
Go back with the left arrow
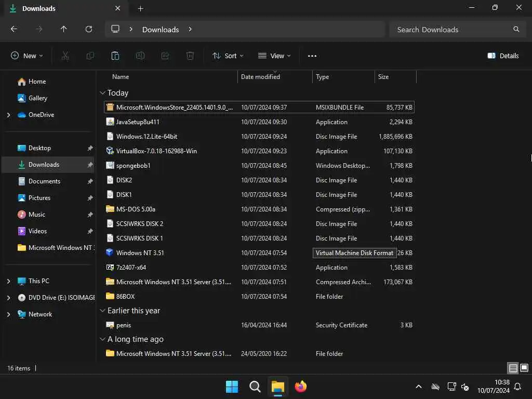point(14,29)
